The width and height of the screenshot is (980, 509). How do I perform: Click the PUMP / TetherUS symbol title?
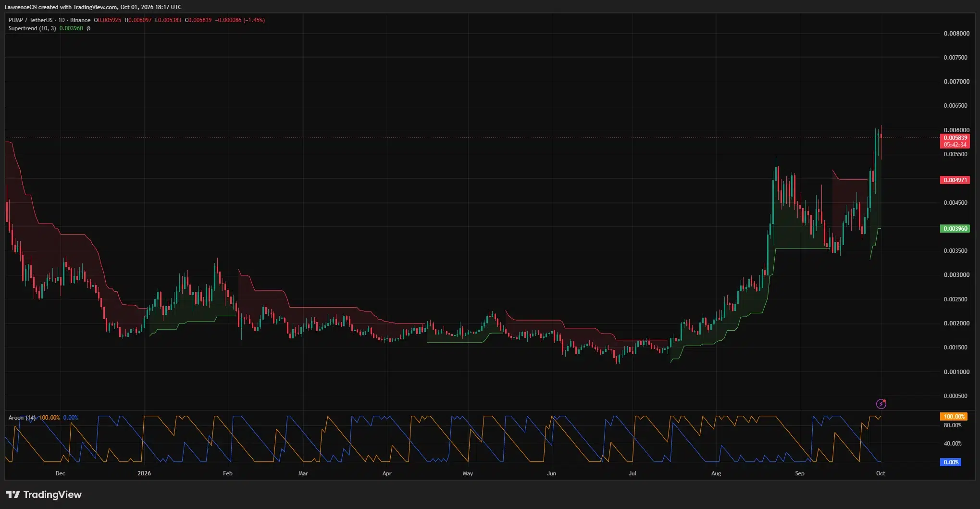[x=30, y=20]
